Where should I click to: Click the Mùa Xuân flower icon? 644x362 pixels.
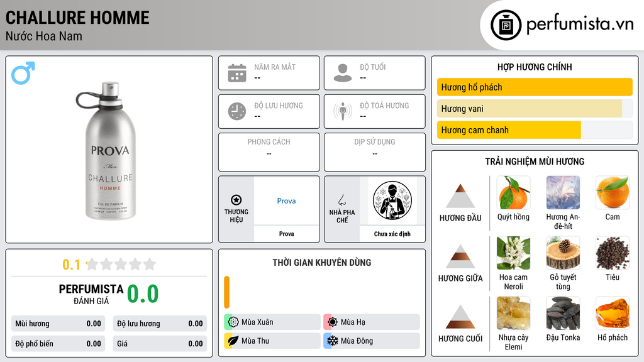[233, 322]
